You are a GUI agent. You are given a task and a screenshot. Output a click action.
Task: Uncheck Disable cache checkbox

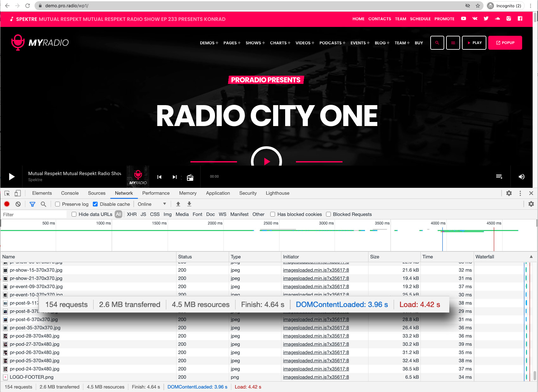[95, 204]
